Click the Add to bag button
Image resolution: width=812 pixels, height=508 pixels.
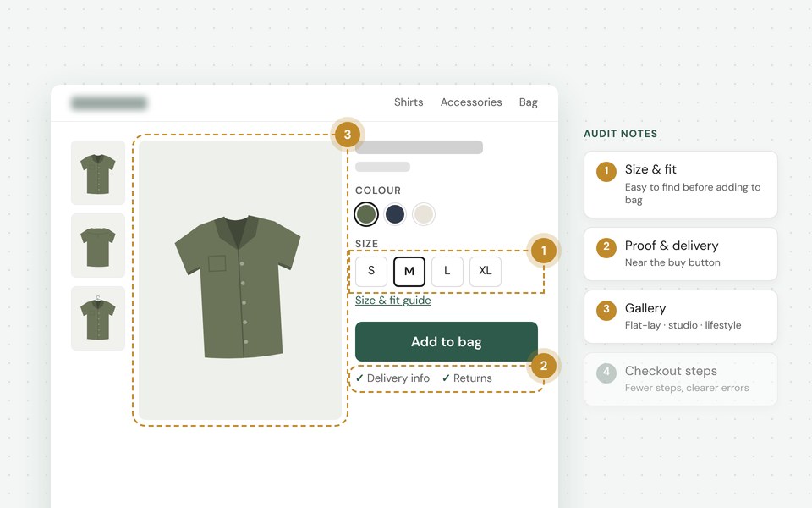[447, 341]
